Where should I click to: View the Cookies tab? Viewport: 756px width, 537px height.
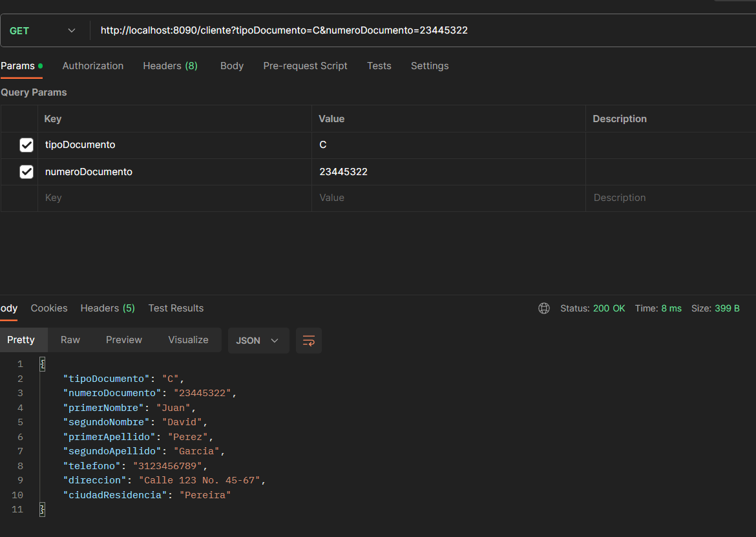49,308
